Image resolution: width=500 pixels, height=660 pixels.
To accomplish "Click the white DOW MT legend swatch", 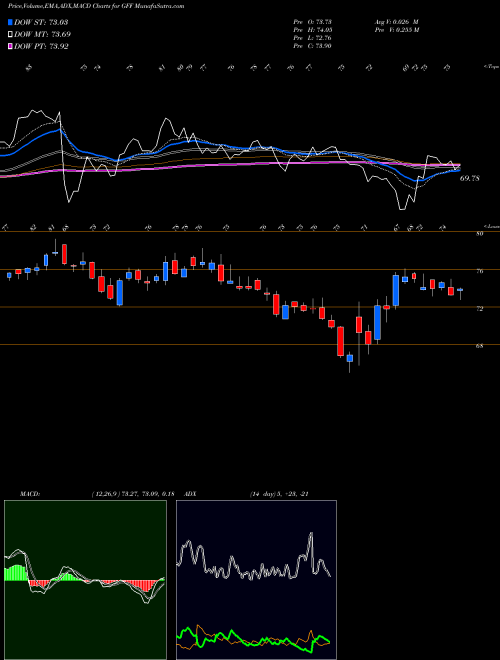I will tap(10, 35).
